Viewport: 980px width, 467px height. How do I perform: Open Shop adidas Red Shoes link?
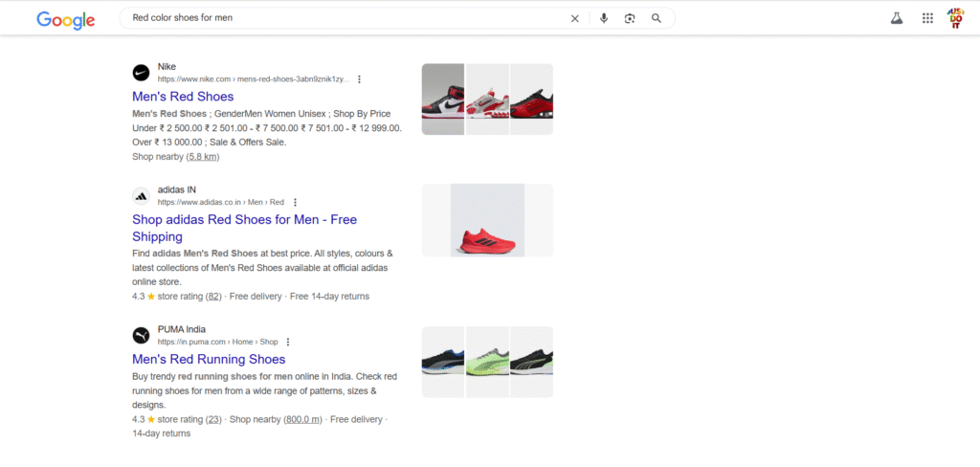244,228
